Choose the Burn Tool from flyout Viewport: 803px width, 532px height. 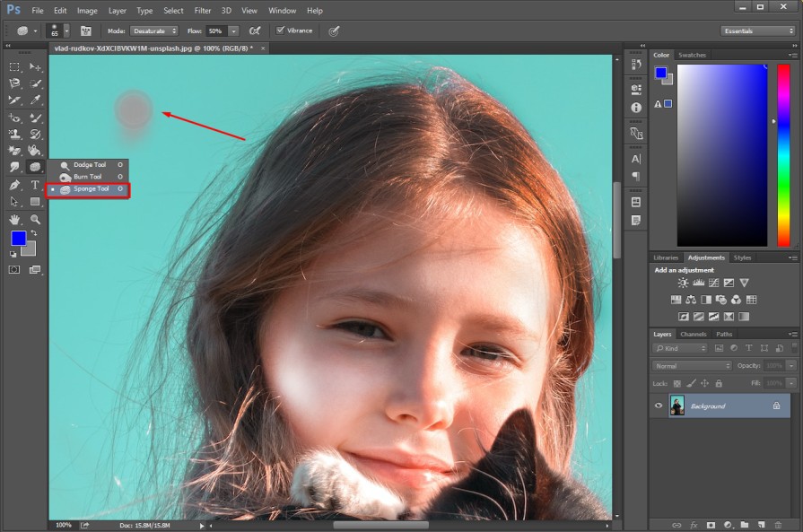tap(88, 177)
